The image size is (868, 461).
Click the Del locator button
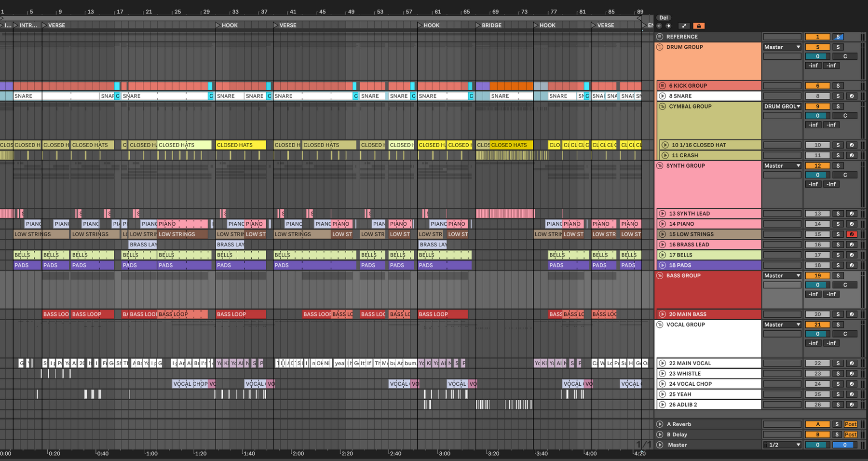(664, 18)
